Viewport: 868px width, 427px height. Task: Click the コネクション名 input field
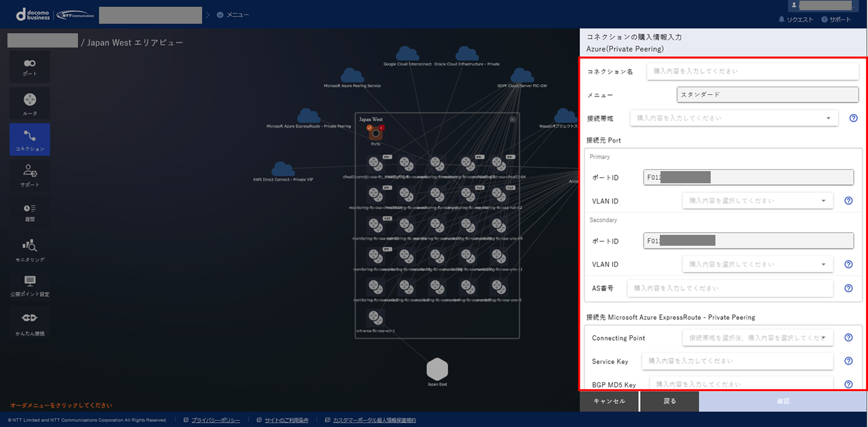[752, 71]
